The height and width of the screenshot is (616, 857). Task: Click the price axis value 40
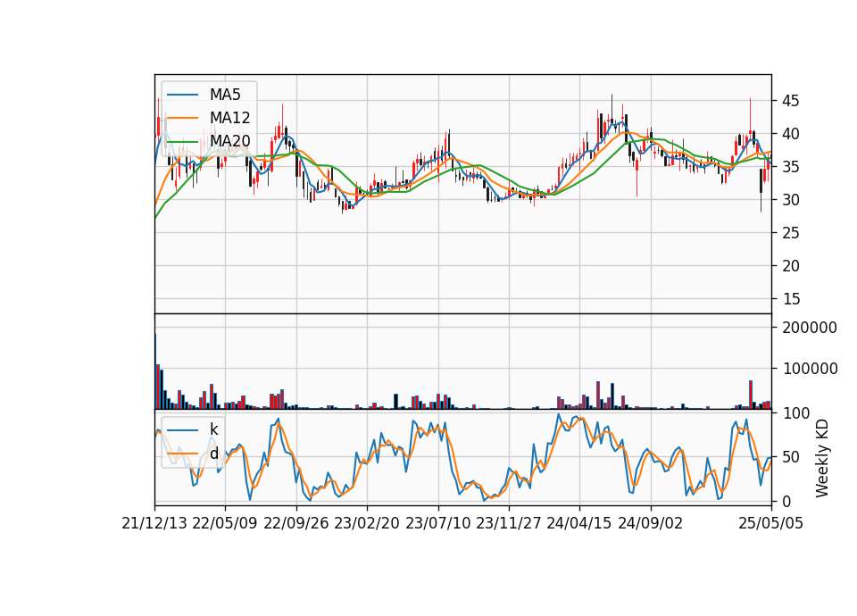(791, 134)
